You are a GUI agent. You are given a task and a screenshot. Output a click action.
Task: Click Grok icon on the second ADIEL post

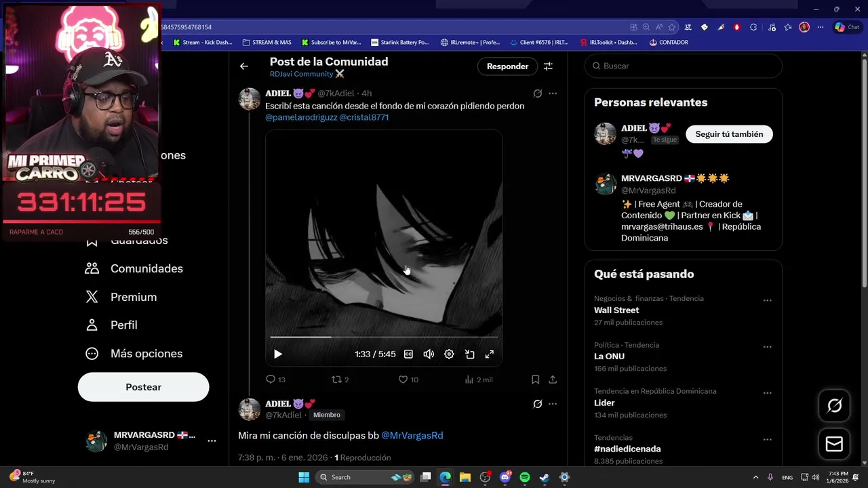tap(537, 404)
